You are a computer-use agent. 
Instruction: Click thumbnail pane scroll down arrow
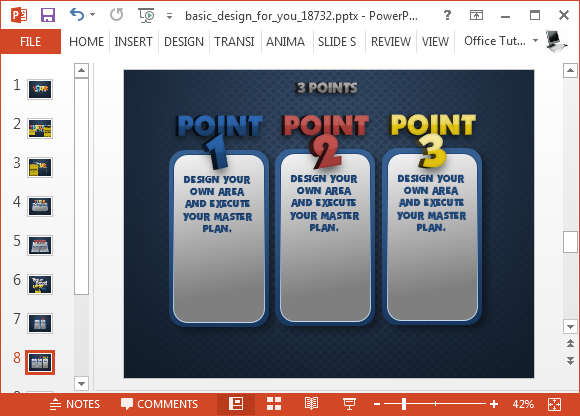click(81, 383)
